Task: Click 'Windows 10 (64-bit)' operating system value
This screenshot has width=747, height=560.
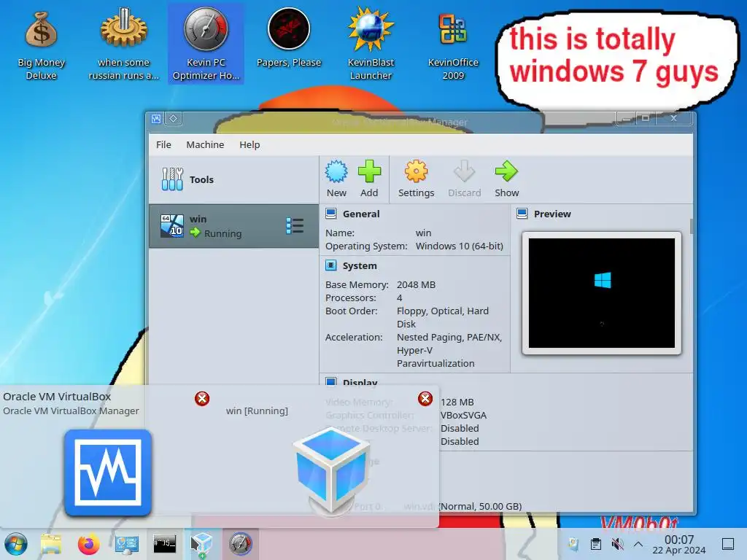Action: 460,246
